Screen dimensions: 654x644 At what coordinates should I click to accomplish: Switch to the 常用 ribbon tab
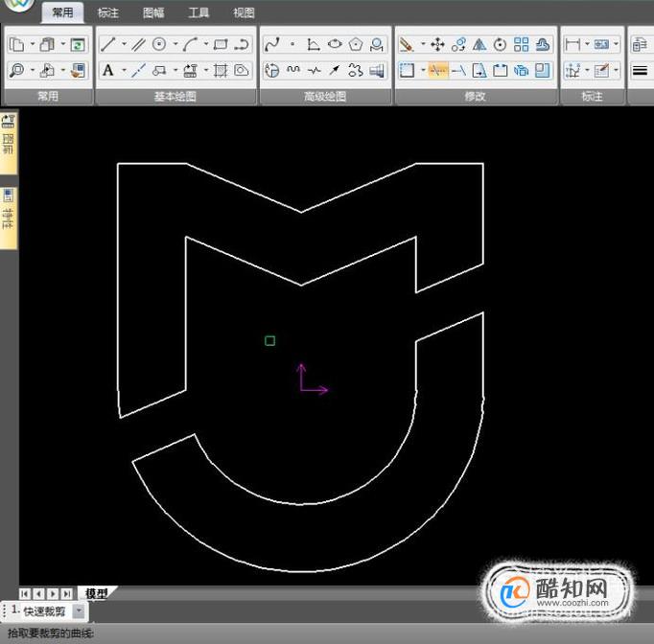click(x=62, y=12)
